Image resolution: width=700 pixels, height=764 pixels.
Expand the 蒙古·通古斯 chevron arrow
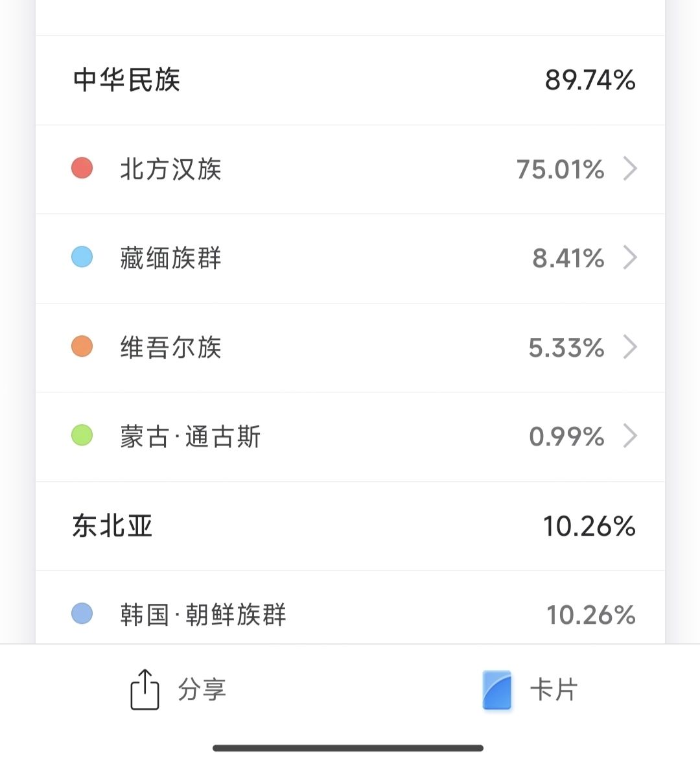coord(630,436)
